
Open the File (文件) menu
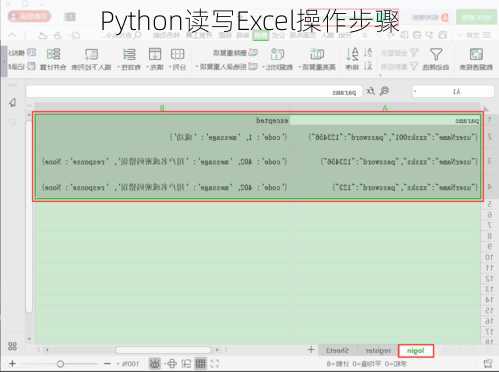(x=472, y=35)
